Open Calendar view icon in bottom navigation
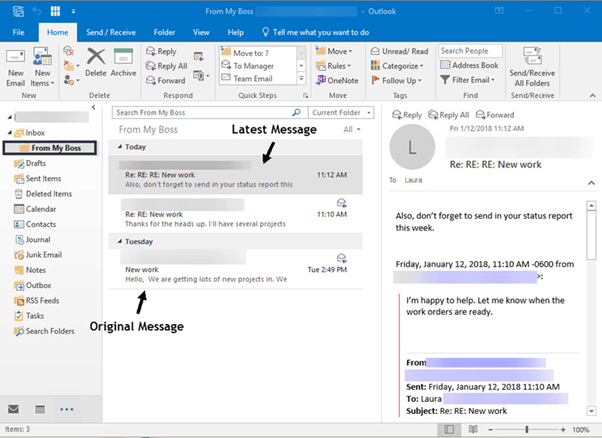 pyautogui.click(x=40, y=409)
